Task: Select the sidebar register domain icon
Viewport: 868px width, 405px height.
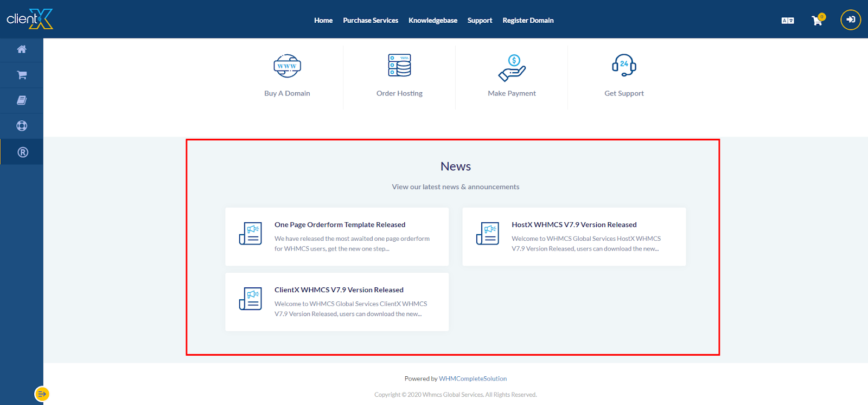Action: click(x=22, y=152)
